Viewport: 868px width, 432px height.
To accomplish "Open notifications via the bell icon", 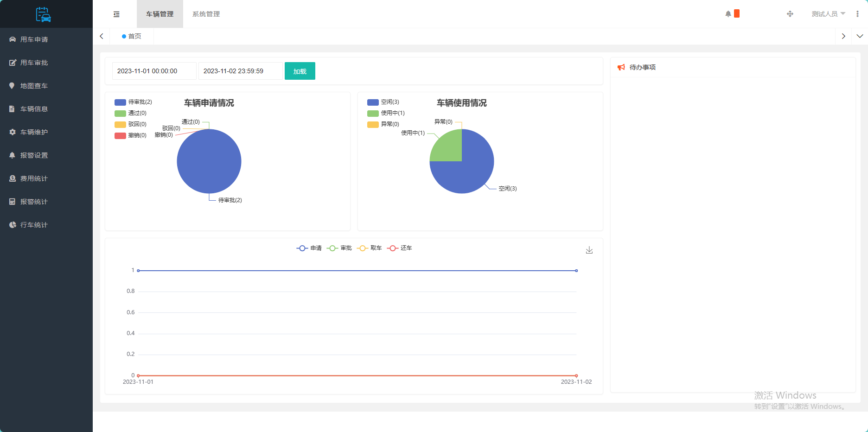I will [x=728, y=14].
